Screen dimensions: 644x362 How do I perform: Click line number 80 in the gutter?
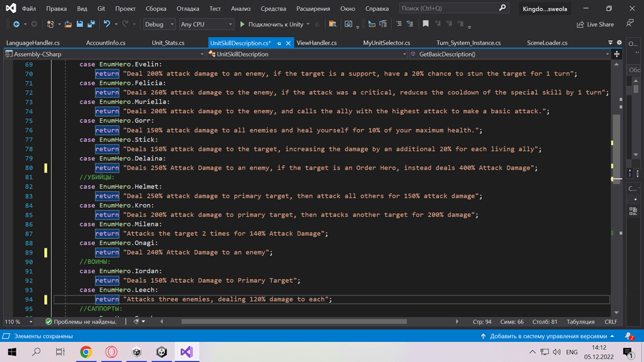point(29,168)
